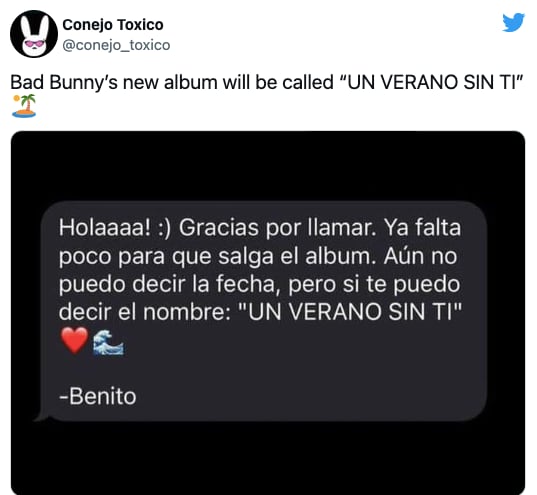Click the message bubble tail corner
The image size is (537, 495).
(x=42, y=414)
